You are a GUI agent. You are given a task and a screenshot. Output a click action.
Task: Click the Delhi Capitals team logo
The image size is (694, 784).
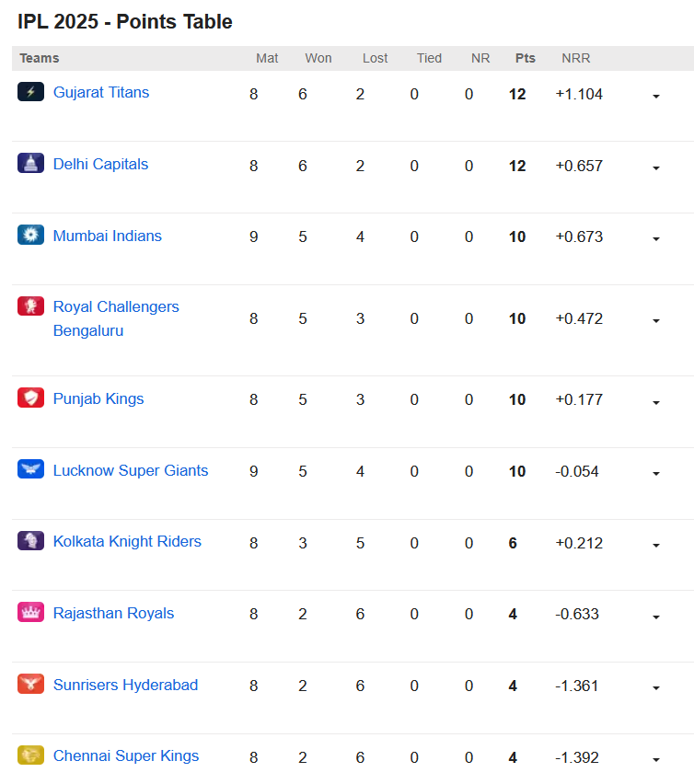[30, 163]
